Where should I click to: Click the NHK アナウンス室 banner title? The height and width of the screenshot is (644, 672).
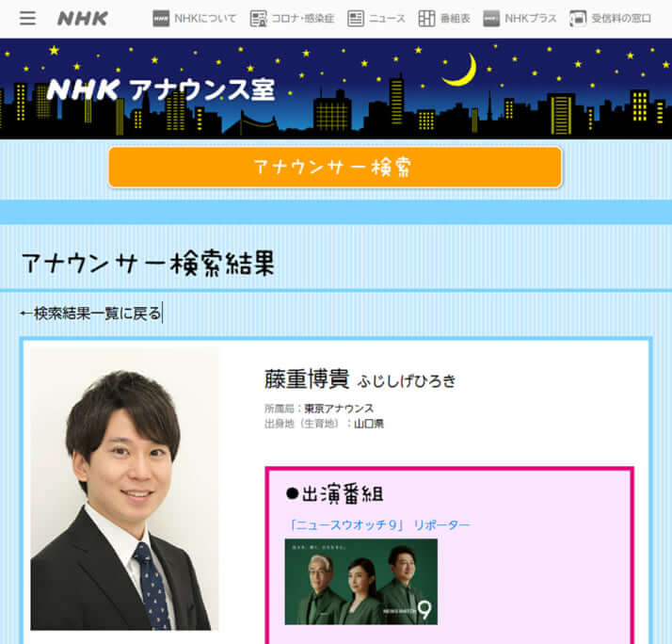coord(161,89)
